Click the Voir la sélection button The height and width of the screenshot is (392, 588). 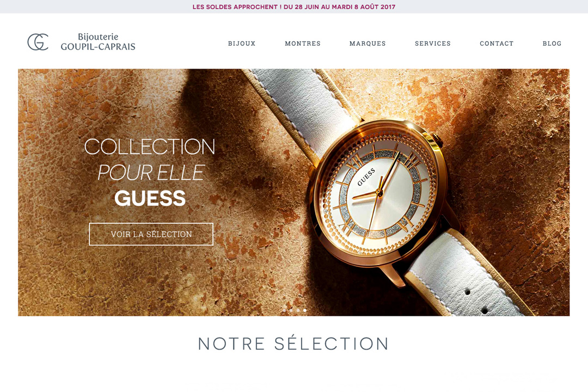[151, 234]
